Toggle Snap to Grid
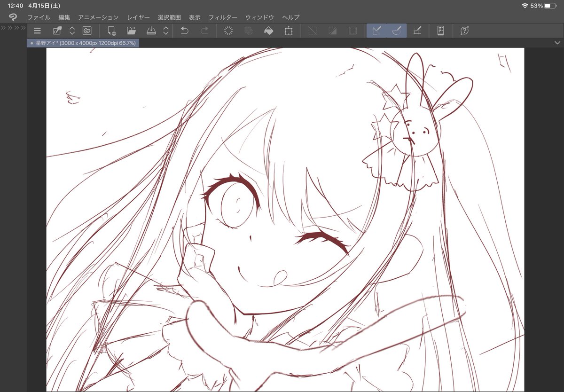Screen dimensions: 564x392 tap(416, 31)
